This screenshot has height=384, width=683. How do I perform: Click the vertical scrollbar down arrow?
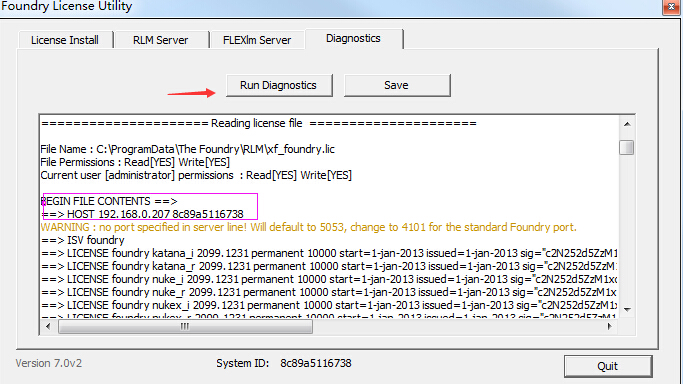(627, 310)
